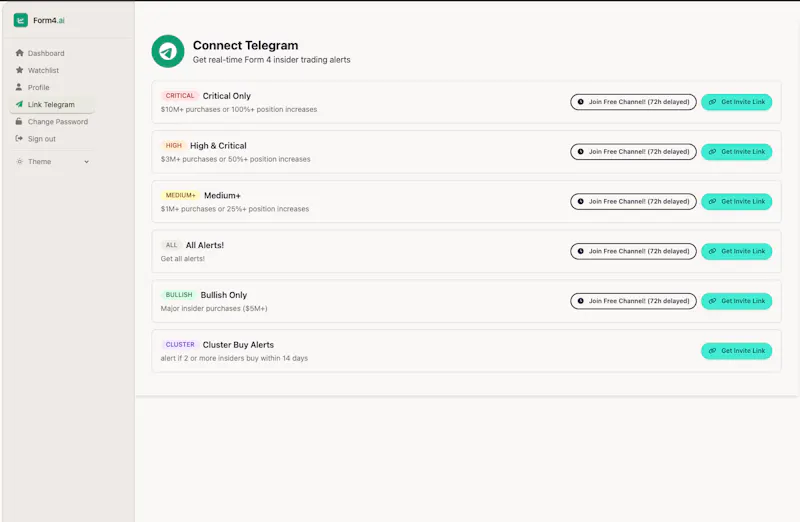Join Free Channel for Critical Only

(x=633, y=102)
